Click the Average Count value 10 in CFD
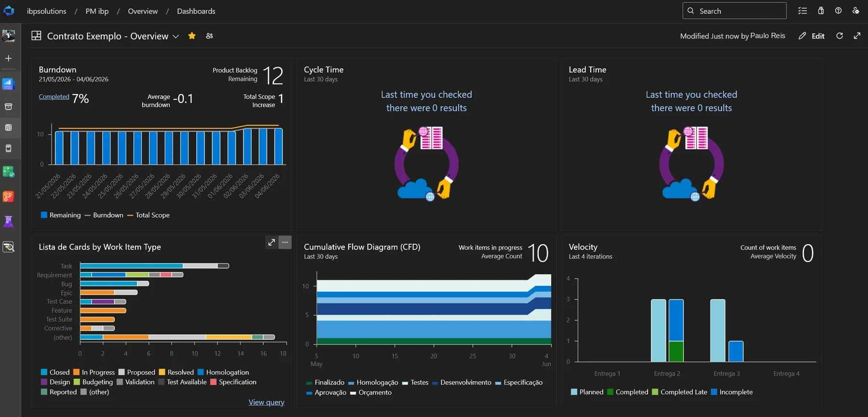 (x=538, y=253)
